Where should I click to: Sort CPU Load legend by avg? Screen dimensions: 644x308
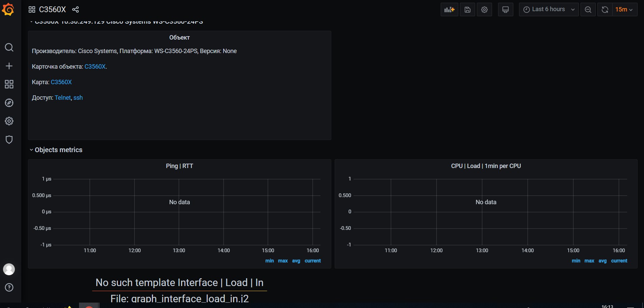tap(602, 261)
